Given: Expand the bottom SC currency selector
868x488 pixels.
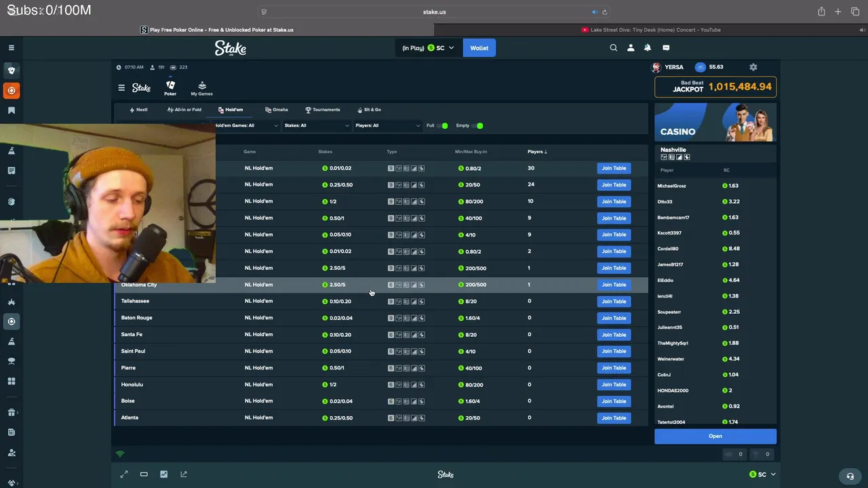Looking at the screenshot, I should 762,474.
